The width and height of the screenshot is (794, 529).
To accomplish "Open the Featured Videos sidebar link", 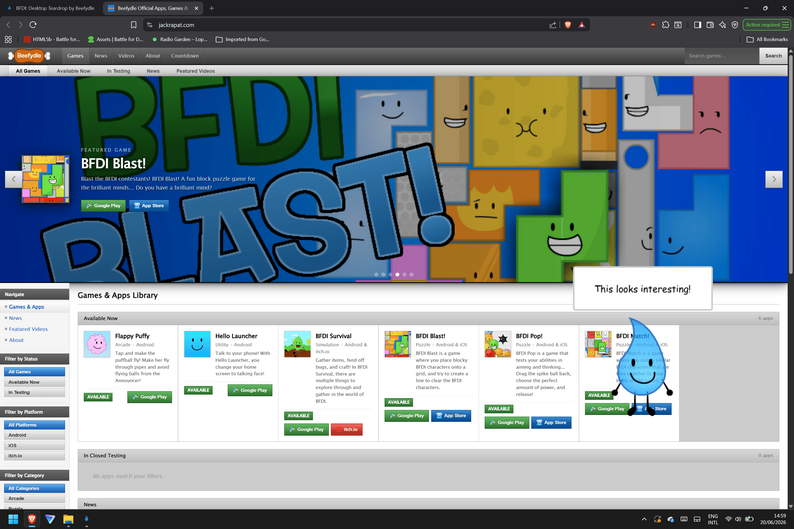I will tap(28, 329).
